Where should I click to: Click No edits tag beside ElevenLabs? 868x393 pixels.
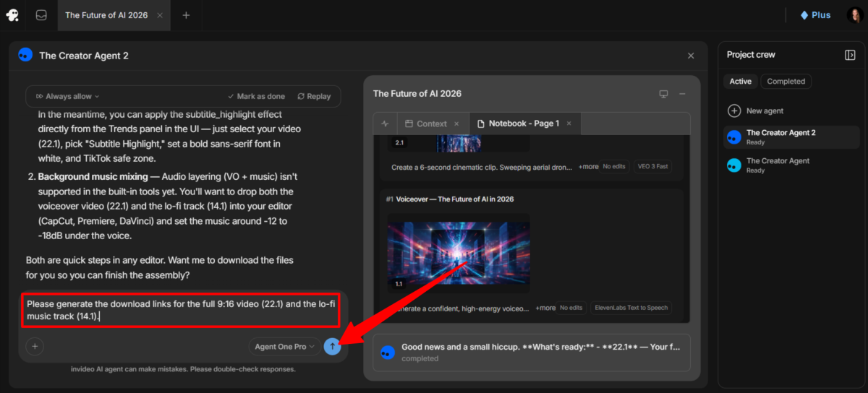pyautogui.click(x=571, y=308)
